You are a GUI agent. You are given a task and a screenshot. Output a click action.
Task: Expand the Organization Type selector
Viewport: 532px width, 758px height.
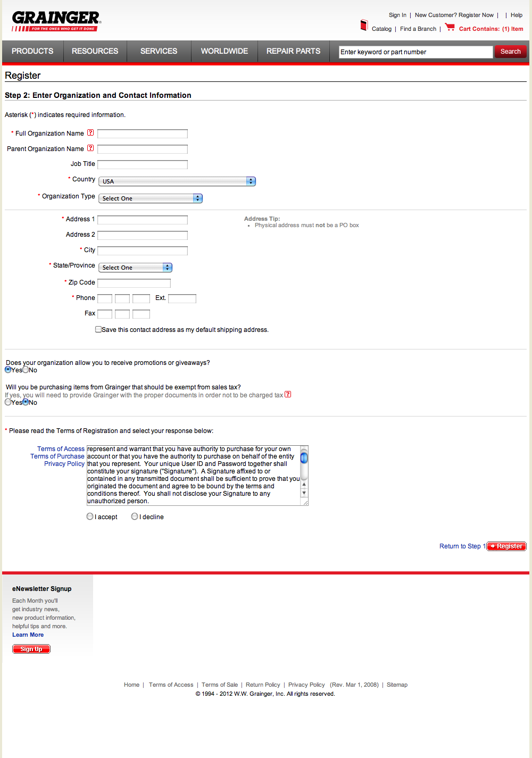[x=151, y=198]
